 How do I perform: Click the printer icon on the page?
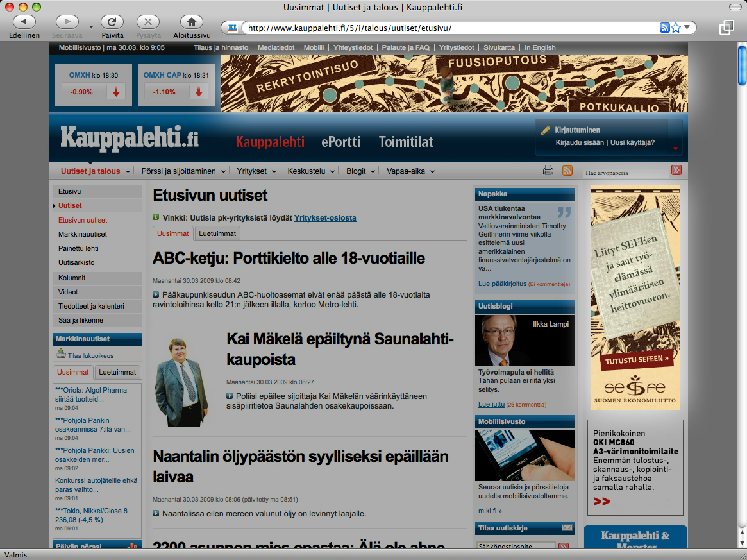pyautogui.click(x=548, y=170)
